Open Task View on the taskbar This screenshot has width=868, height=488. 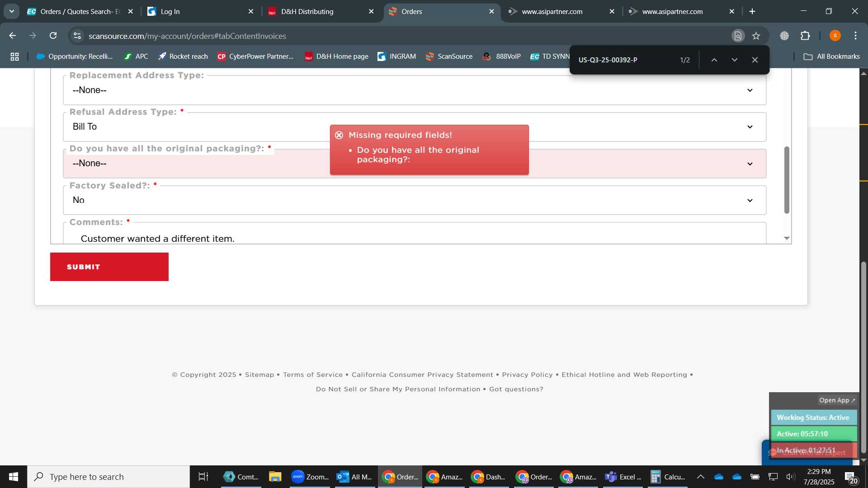coord(203,477)
